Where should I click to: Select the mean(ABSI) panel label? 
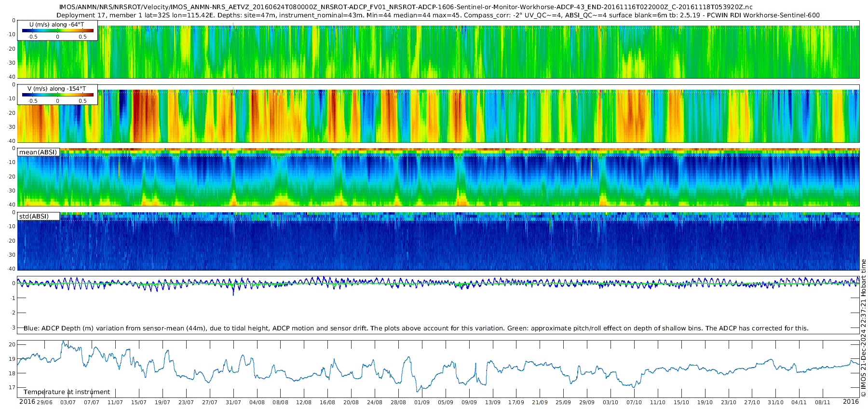(x=38, y=152)
